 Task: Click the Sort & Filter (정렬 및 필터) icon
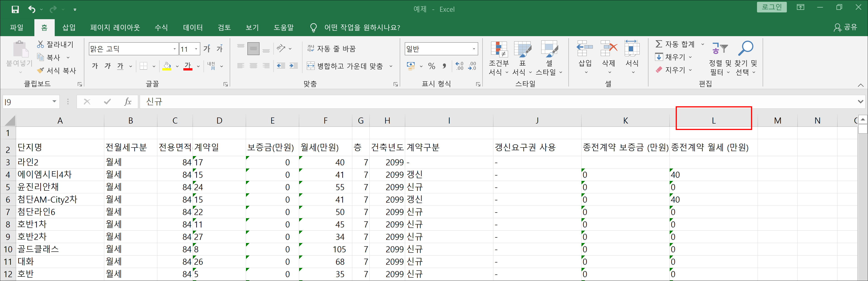(x=720, y=49)
